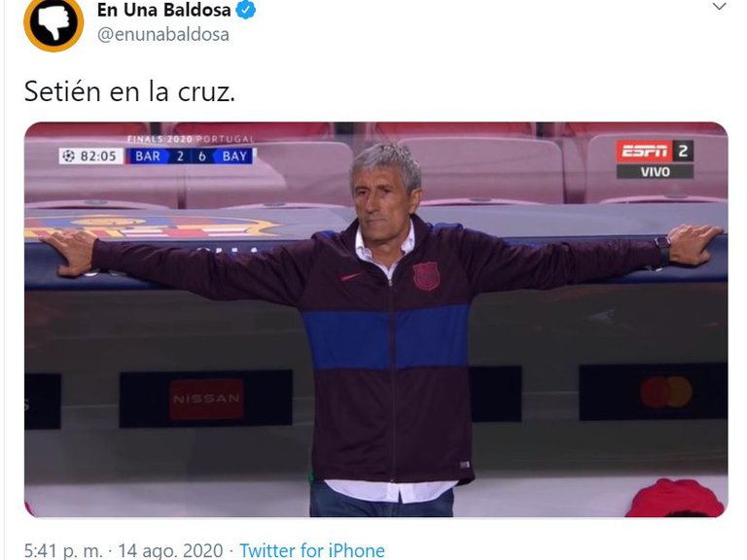Open the @enunabaldosa handle link
This screenshot has height=560, width=747.
coord(163,35)
